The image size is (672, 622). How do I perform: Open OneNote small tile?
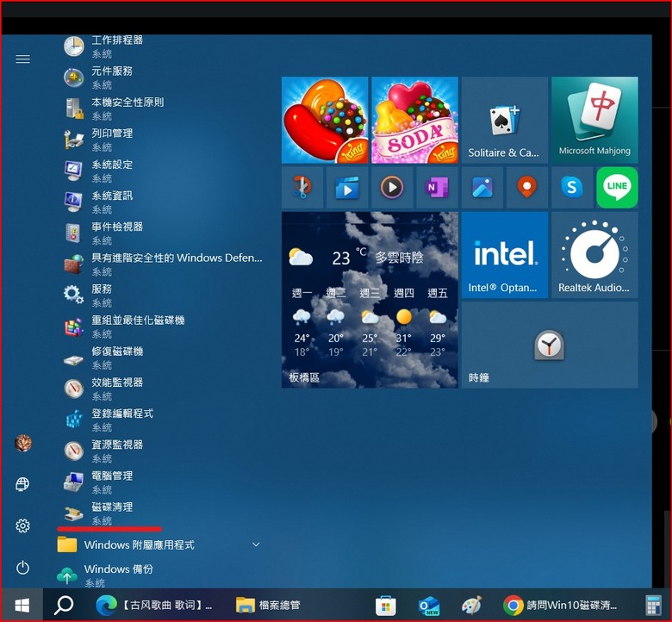click(437, 187)
